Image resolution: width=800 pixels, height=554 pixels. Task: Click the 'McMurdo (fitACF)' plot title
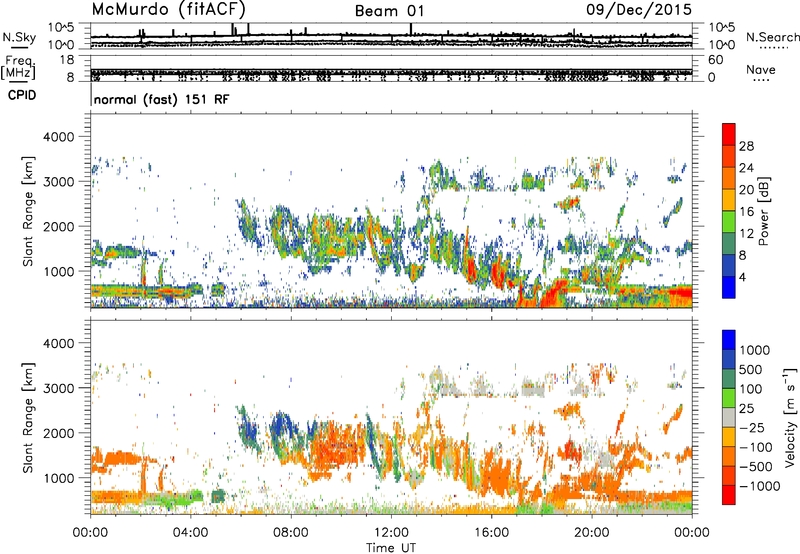[168, 9]
